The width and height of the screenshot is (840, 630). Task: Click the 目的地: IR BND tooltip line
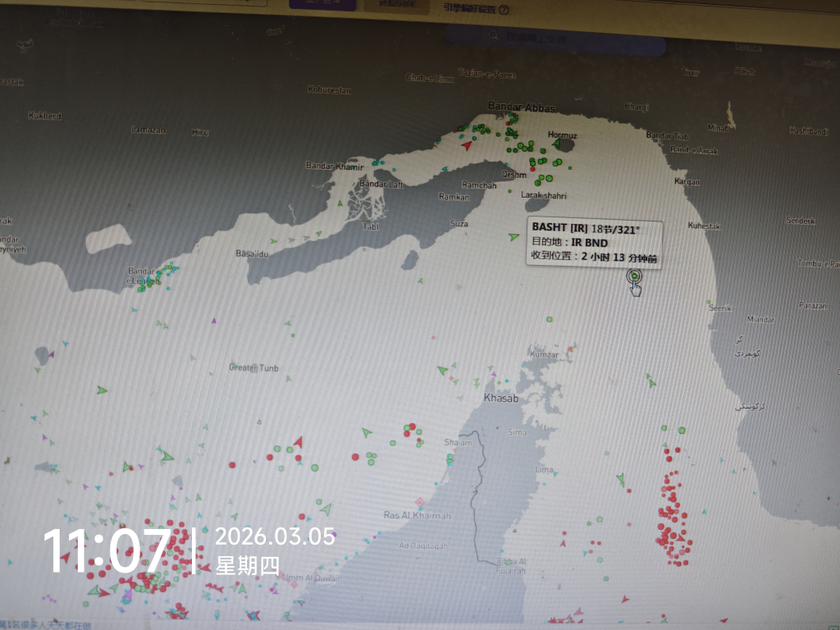(569, 242)
